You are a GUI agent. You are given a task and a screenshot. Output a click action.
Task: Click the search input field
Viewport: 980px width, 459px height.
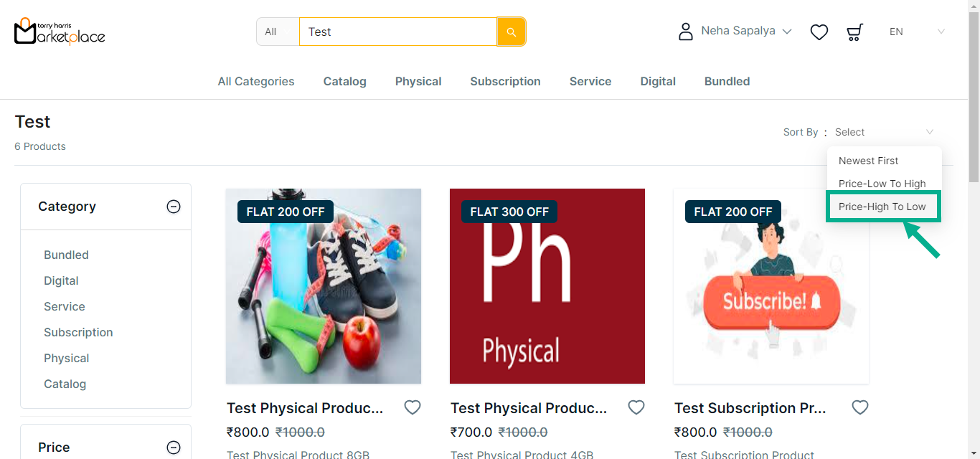[397, 32]
